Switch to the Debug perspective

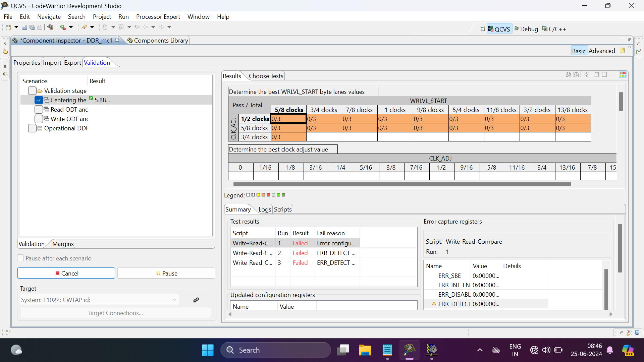pyautogui.click(x=526, y=29)
